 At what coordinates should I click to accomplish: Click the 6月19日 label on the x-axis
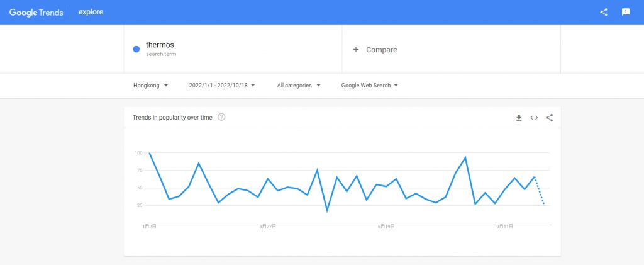pyautogui.click(x=386, y=226)
